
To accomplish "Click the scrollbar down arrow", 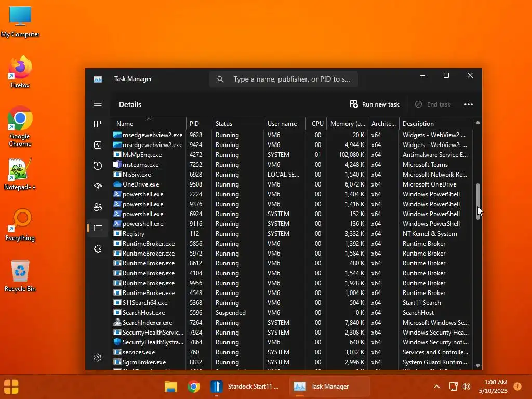I will point(478,366).
